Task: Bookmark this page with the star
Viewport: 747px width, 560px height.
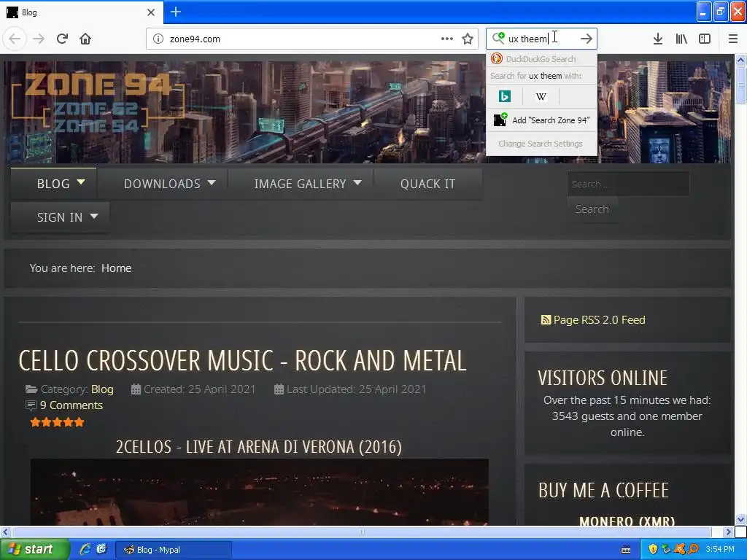Action: pos(468,39)
